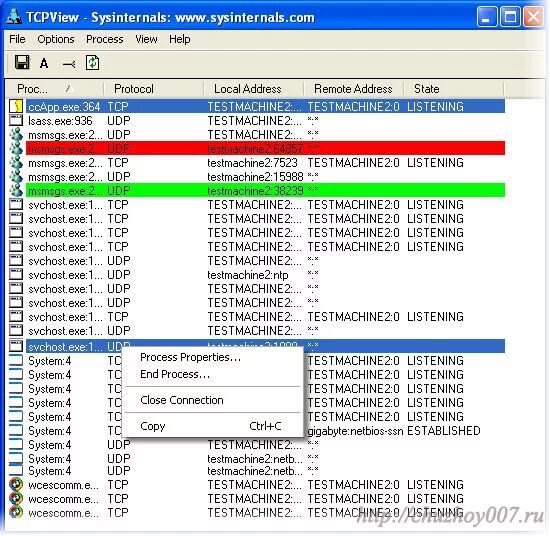The width and height of the screenshot is (550, 536).
Task: Click the Refresh toolbar icon
Action: (x=92, y=63)
